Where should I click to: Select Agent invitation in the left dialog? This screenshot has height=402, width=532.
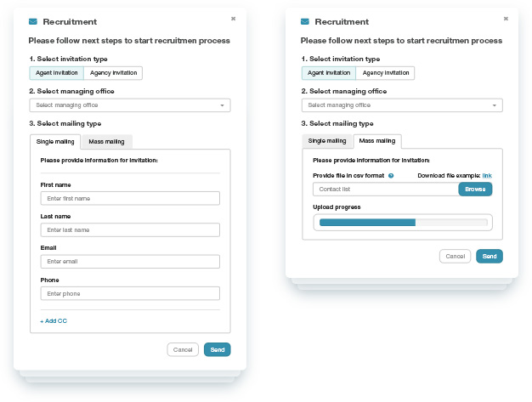(57, 73)
